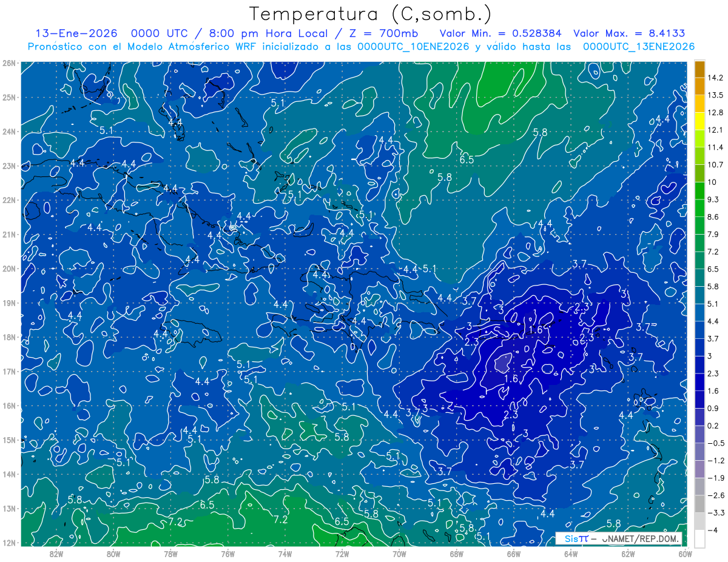Click the ONAMET/REP.DOM. logo box
728x562 pixels.
click(619, 538)
